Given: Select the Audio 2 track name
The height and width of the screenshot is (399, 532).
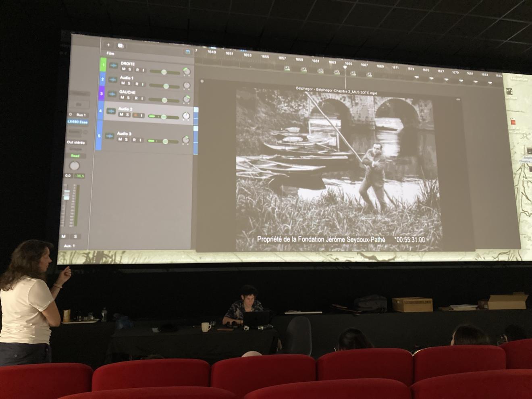Looking at the screenshot, I should (125, 109).
